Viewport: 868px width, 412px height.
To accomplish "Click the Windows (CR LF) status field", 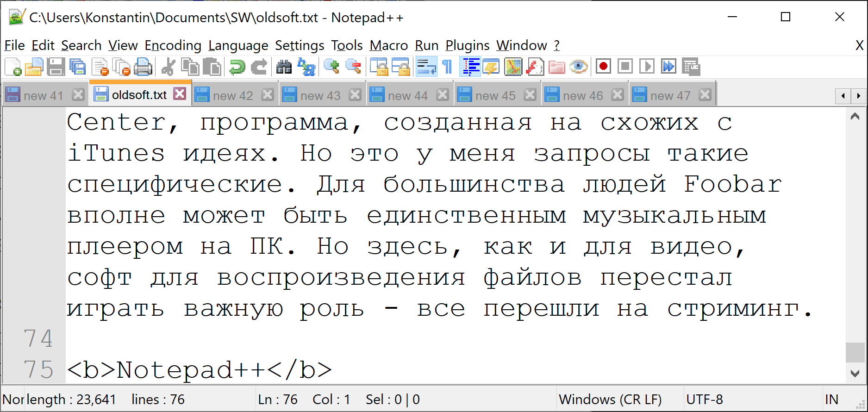I will click(619, 400).
